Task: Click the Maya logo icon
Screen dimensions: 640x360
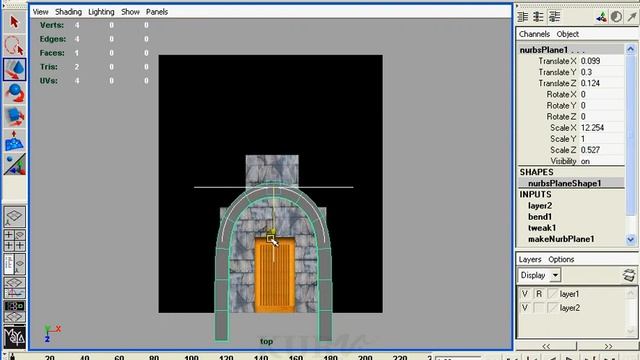Action: coord(14,337)
